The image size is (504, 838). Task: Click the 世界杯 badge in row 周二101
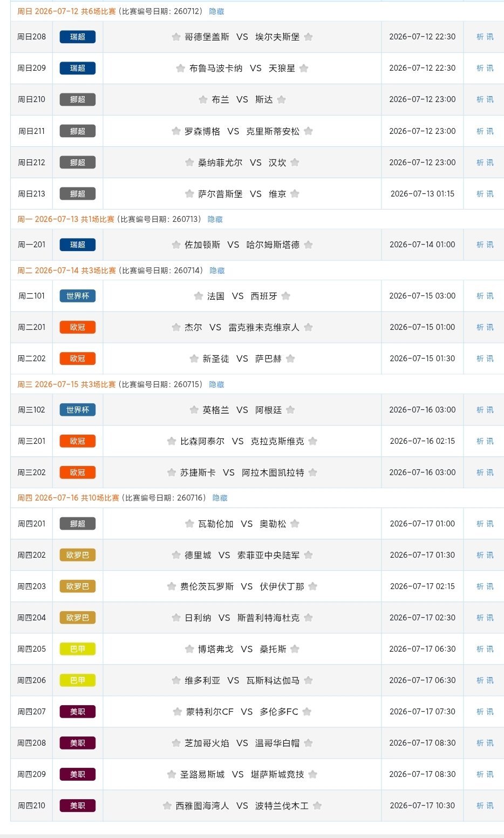click(x=78, y=296)
